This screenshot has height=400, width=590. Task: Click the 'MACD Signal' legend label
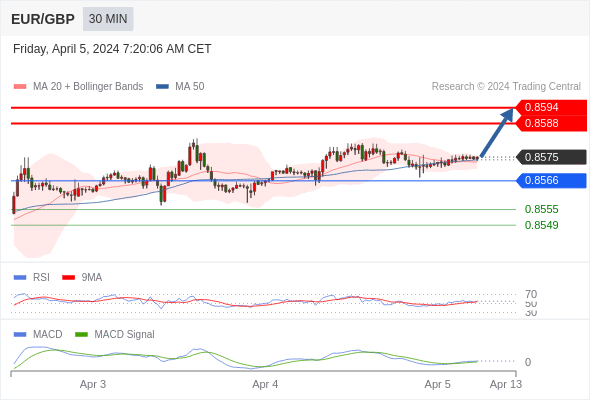tap(124, 335)
